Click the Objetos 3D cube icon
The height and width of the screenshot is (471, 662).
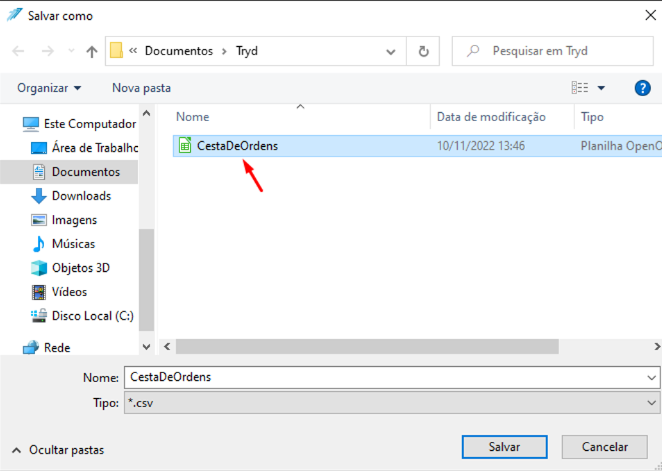39,268
